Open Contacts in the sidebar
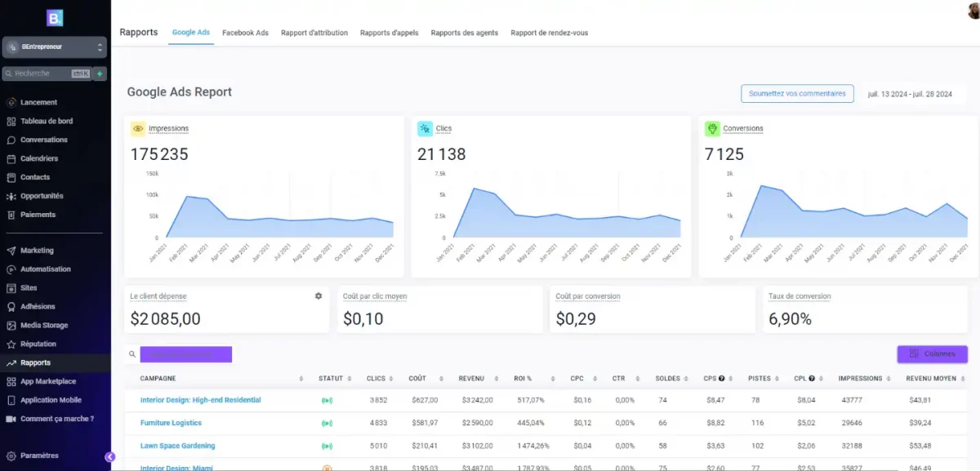The image size is (980, 471). click(x=35, y=177)
